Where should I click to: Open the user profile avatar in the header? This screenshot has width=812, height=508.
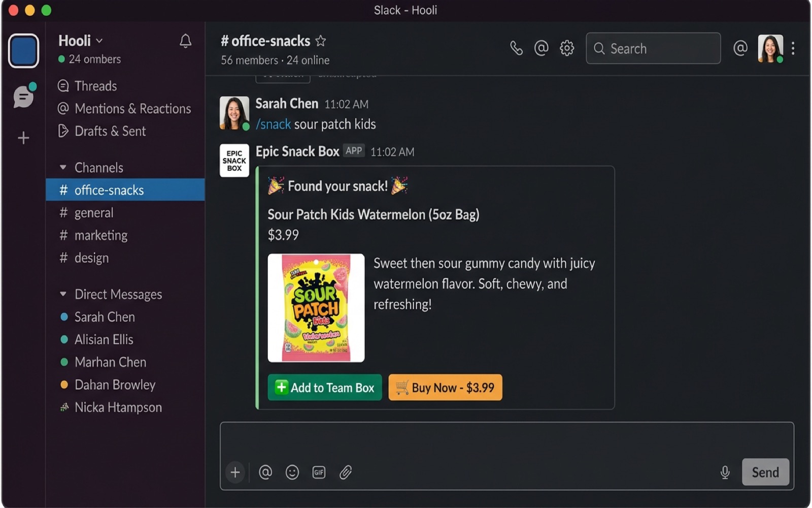pos(770,49)
